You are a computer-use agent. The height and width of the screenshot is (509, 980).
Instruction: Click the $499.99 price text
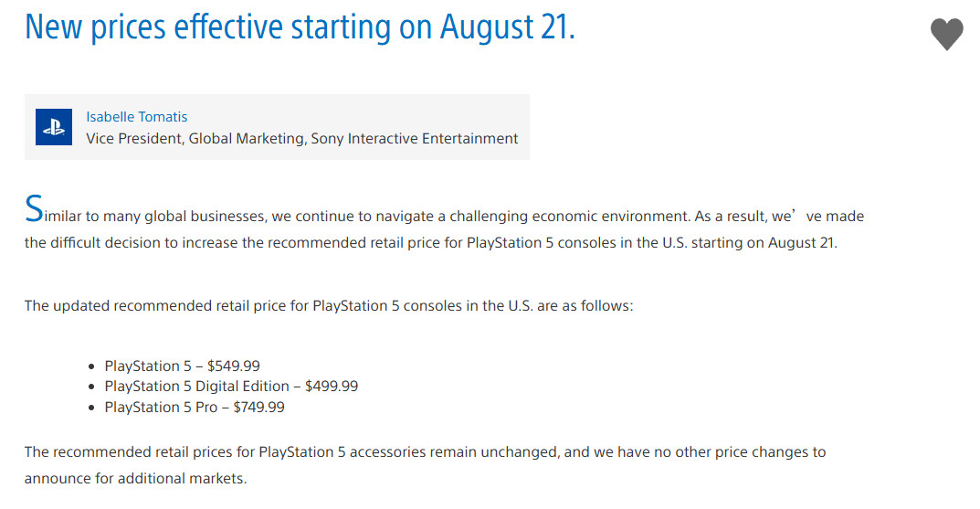tap(332, 387)
